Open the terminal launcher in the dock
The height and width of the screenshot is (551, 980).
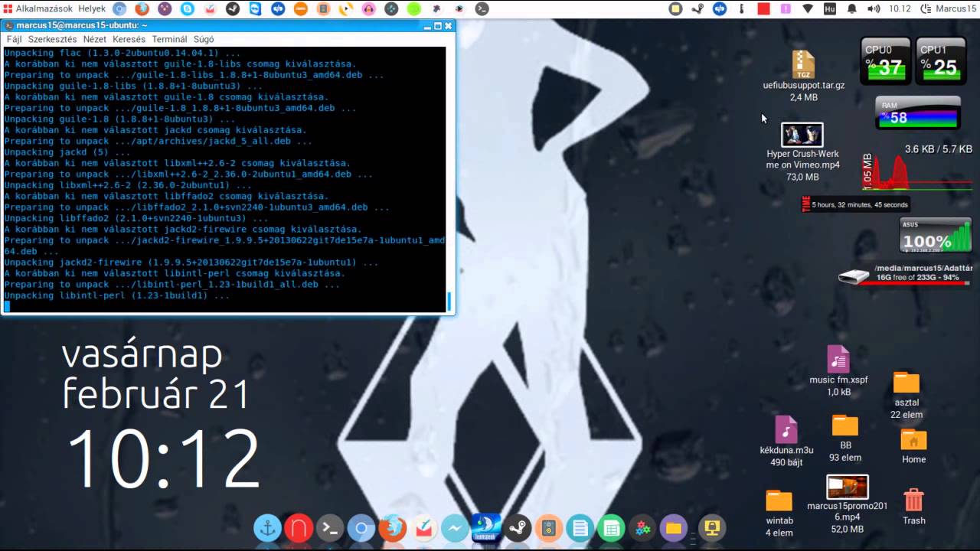(330, 528)
